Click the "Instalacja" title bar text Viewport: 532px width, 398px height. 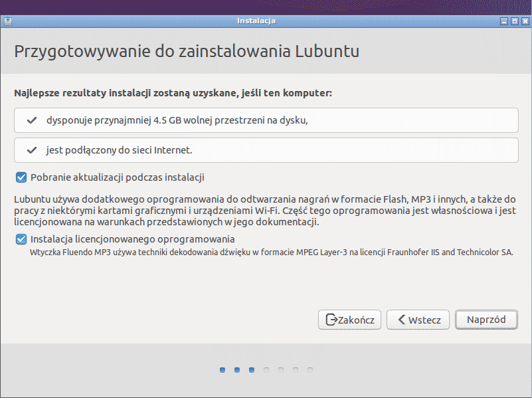pos(256,21)
